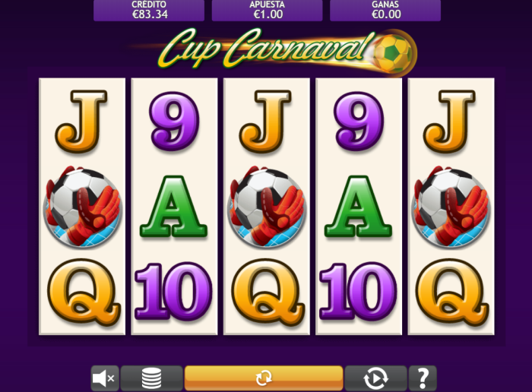Image resolution: width=532 pixels, height=392 pixels.
Task: Start autoplay with the circular play icon
Action: tap(375, 378)
